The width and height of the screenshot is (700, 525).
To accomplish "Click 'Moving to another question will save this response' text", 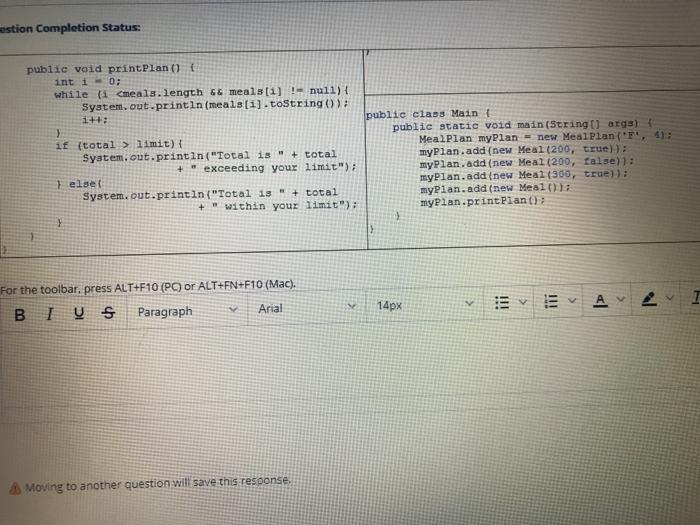I will [x=158, y=484].
